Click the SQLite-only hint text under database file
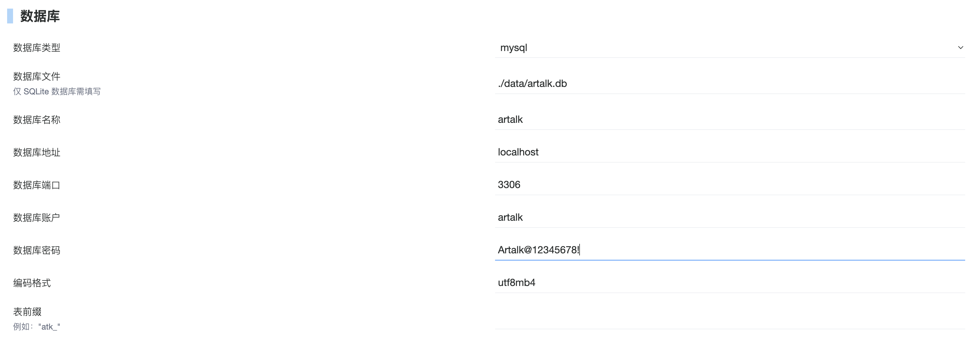Screen dimensions: 980x337 click(57, 91)
